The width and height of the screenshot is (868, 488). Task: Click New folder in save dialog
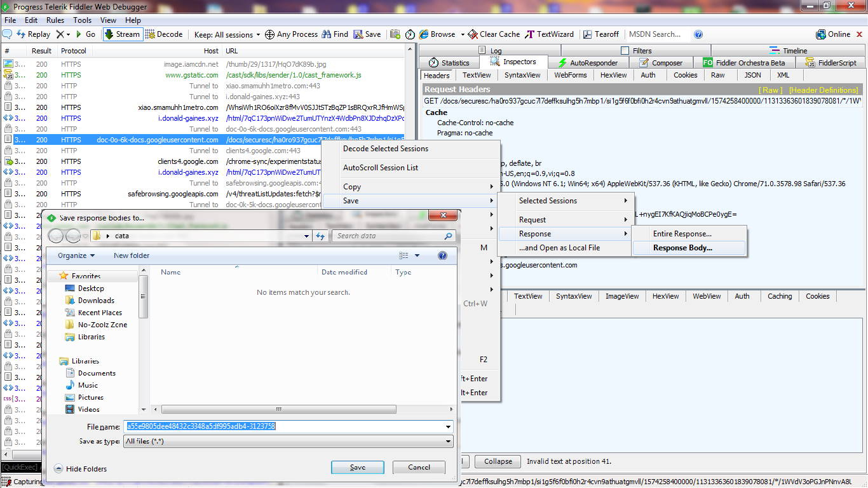(132, 255)
